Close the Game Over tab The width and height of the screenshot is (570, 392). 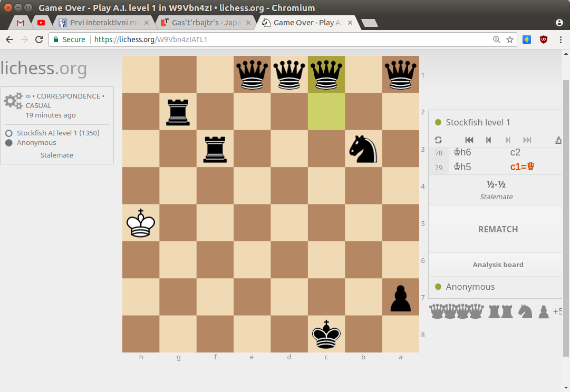click(350, 23)
